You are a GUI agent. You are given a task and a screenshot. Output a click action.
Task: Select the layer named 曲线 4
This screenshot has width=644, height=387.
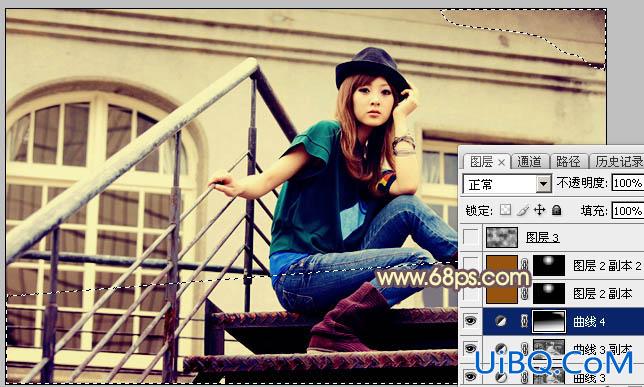pos(589,321)
